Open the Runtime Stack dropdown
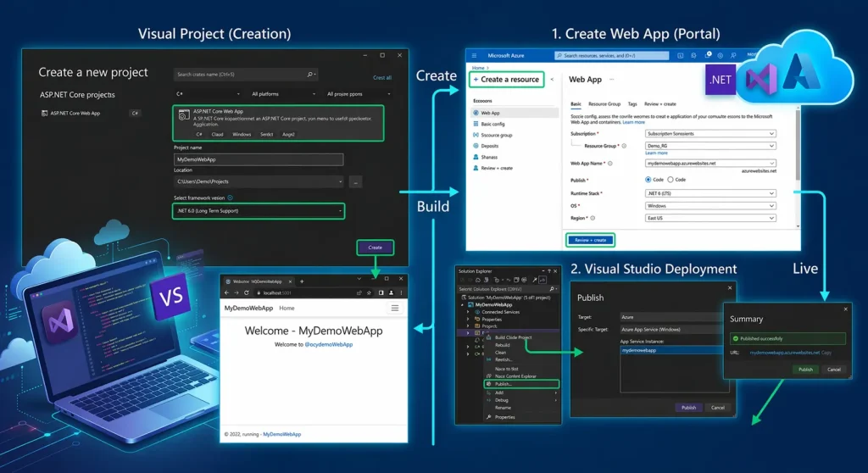 710,194
